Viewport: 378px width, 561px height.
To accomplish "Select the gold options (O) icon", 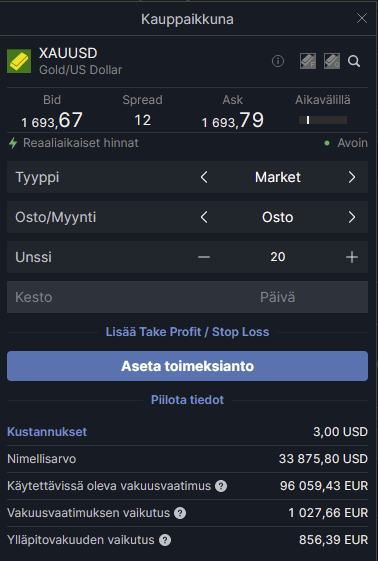I will [332, 61].
